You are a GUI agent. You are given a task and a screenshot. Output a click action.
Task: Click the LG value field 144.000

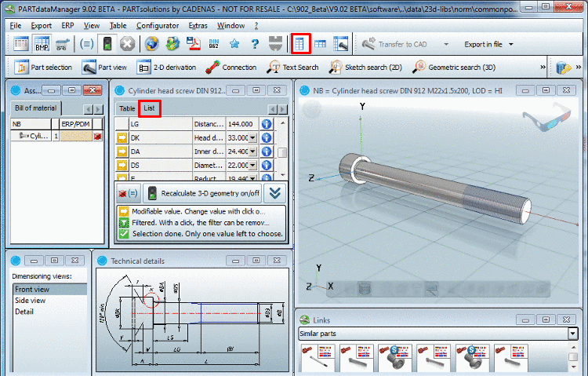[x=242, y=124]
